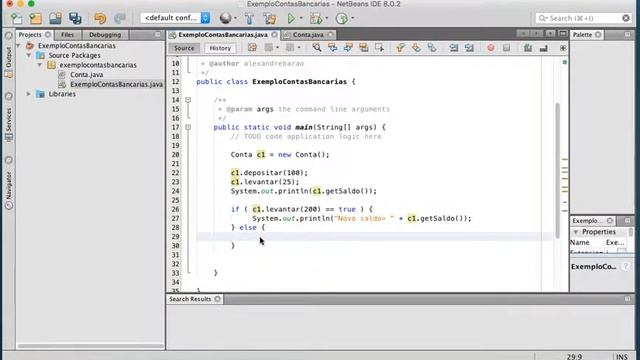Switch to the Files tab
The width and height of the screenshot is (640, 360).
(x=67, y=35)
